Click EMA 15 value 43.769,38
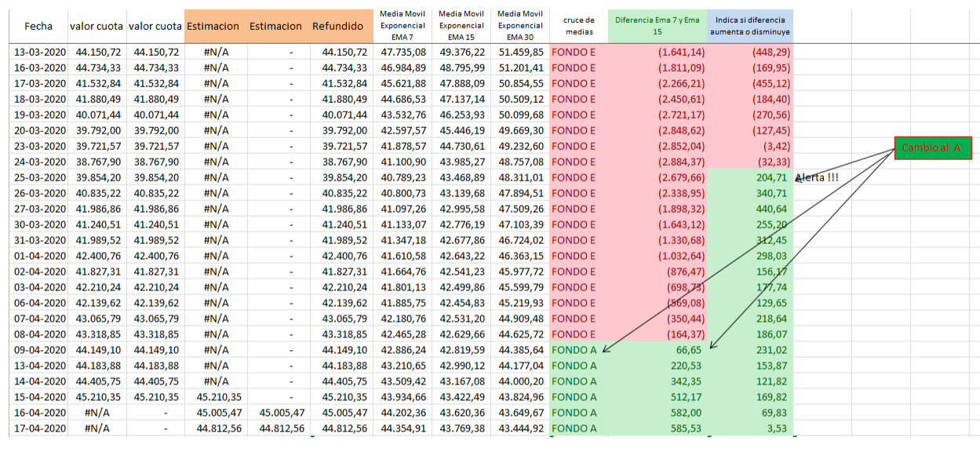Viewport: 980px width, 463px height. coord(462,428)
